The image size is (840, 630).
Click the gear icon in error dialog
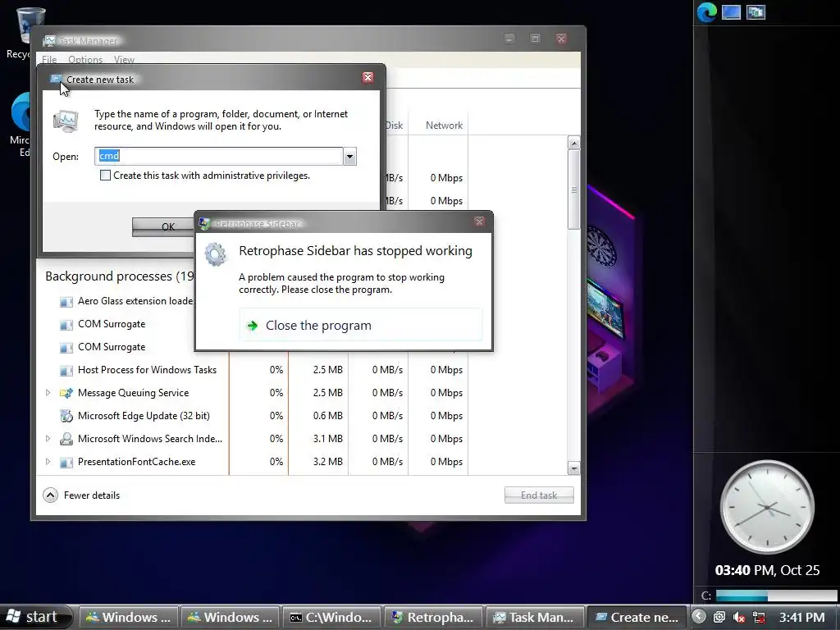pos(216,255)
